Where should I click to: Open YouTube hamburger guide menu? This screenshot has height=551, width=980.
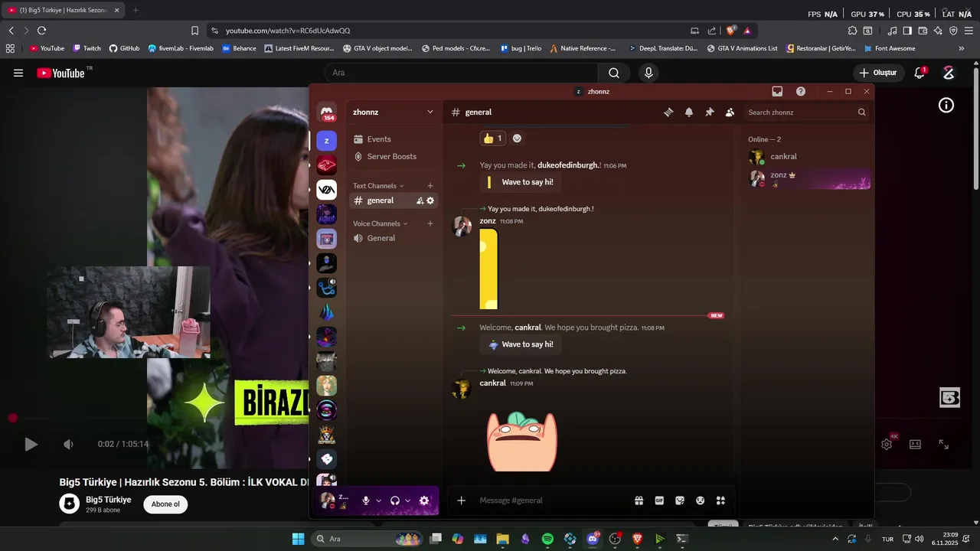tap(18, 73)
